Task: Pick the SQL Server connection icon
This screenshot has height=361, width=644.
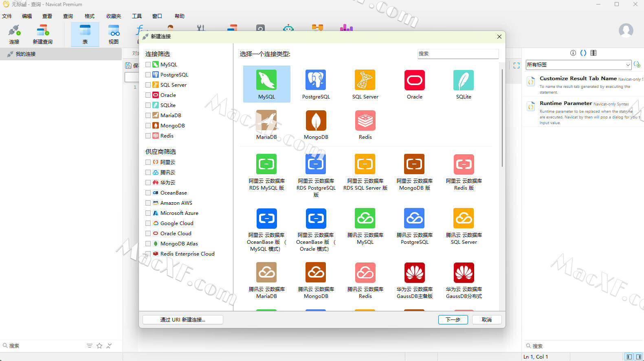Action: tap(365, 80)
